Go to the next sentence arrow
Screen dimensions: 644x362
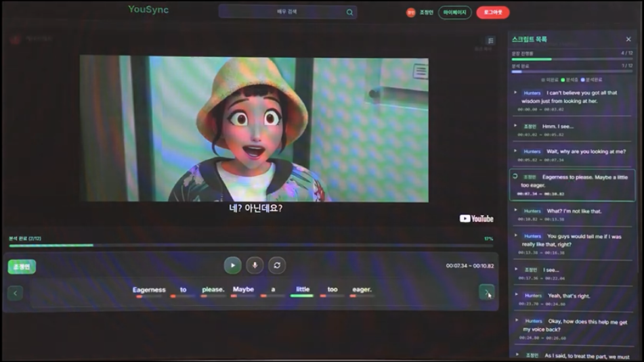pos(487,292)
